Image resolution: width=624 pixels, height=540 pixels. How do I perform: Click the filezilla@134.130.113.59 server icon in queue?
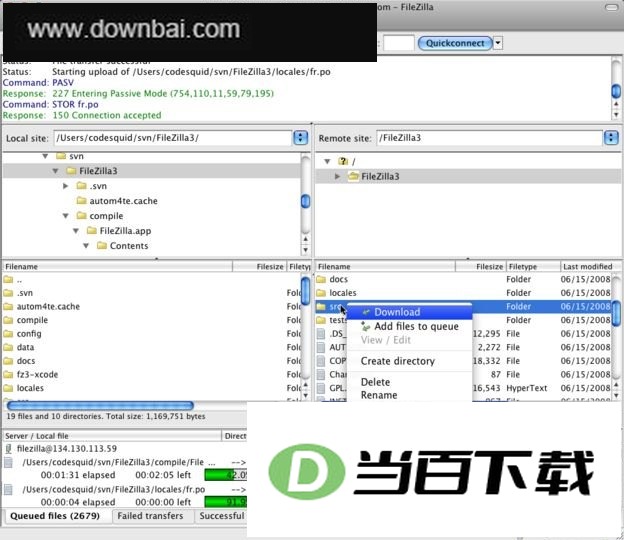click(x=8, y=449)
